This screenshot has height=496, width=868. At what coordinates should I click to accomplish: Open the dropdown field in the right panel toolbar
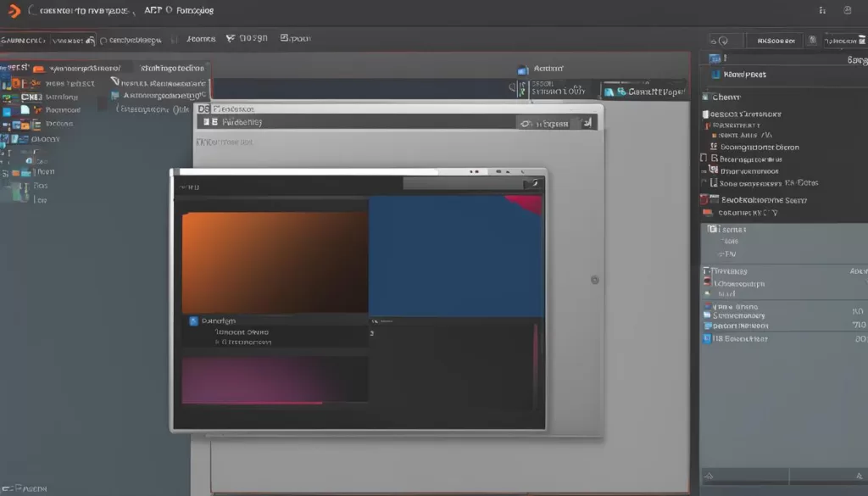pyautogui.click(x=774, y=40)
